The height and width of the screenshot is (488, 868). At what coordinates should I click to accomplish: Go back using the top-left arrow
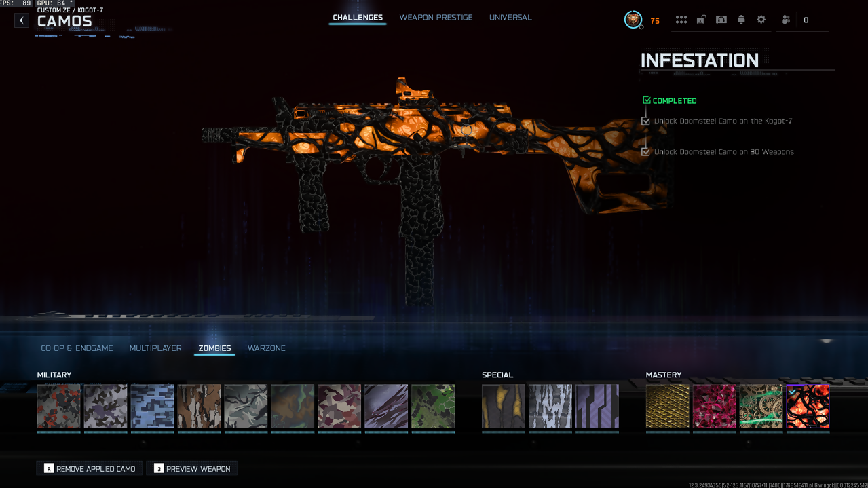click(x=22, y=20)
